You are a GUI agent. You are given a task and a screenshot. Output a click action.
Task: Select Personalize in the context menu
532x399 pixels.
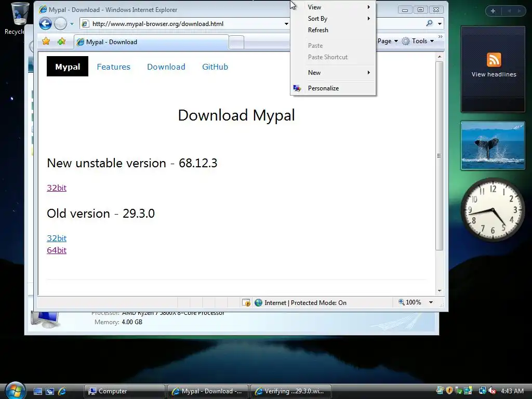coord(333,88)
